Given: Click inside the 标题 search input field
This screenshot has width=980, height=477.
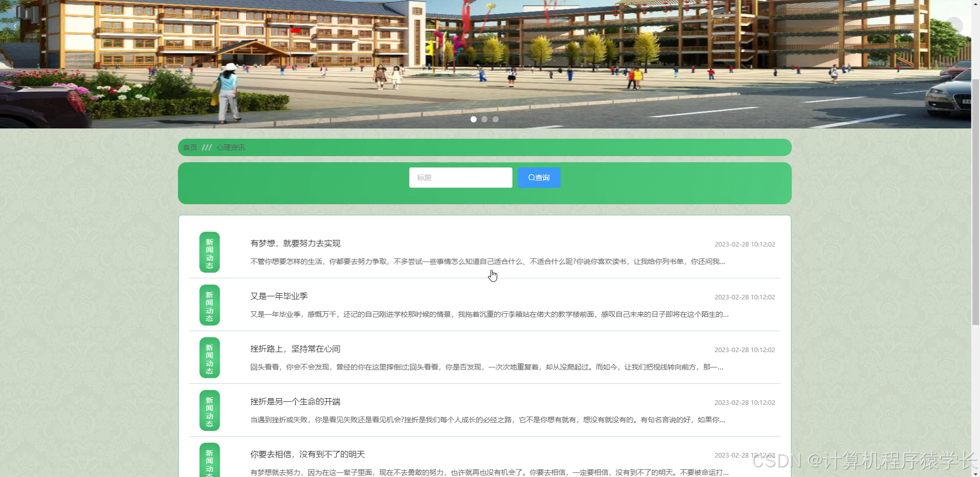Looking at the screenshot, I should 460,177.
